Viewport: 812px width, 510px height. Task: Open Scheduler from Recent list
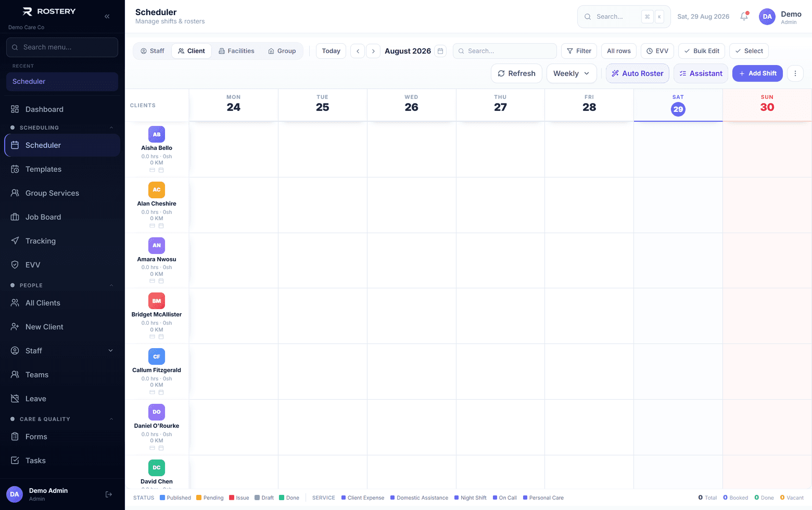pyautogui.click(x=62, y=82)
